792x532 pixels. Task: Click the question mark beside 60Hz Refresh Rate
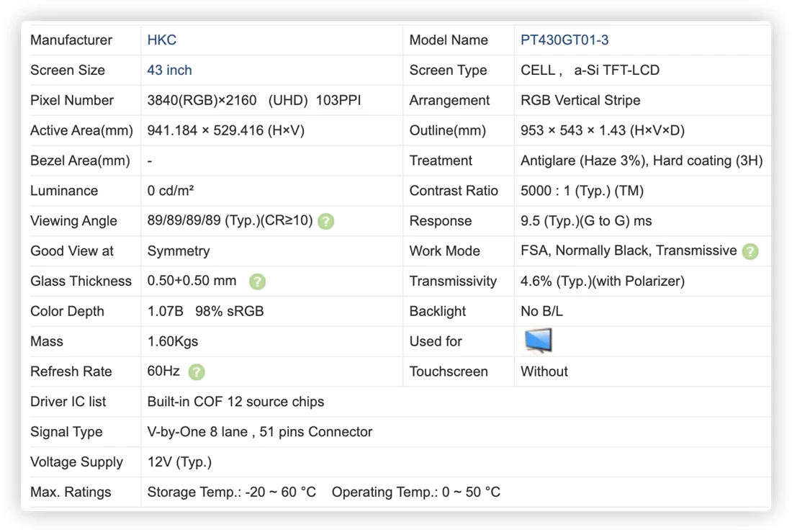(197, 372)
